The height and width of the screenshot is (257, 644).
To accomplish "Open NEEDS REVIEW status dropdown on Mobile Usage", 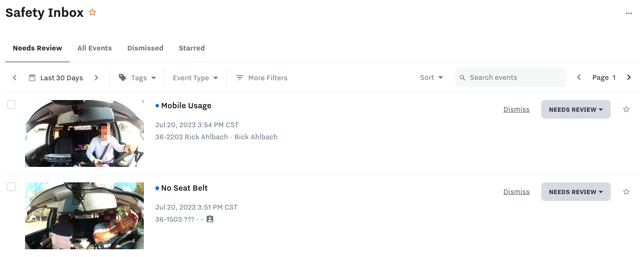I will tap(576, 109).
